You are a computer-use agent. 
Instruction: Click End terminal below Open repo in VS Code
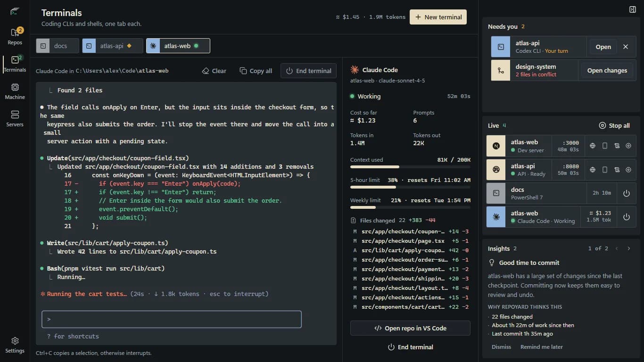point(410,347)
